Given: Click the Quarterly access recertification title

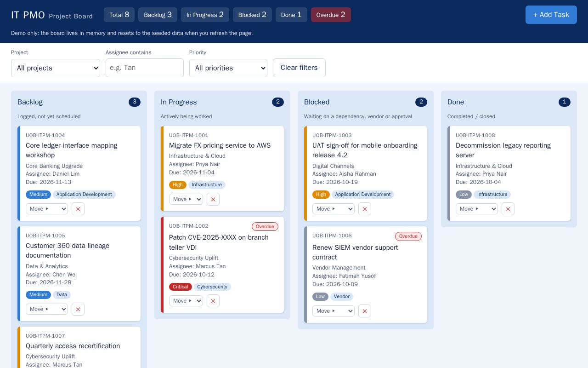Looking at the screenshot, I should pyautogui.click(x=73, y=346).
